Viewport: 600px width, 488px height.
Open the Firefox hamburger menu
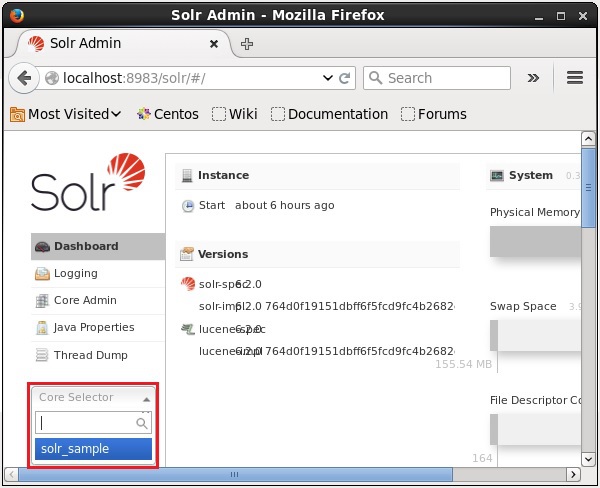(574, 78)
